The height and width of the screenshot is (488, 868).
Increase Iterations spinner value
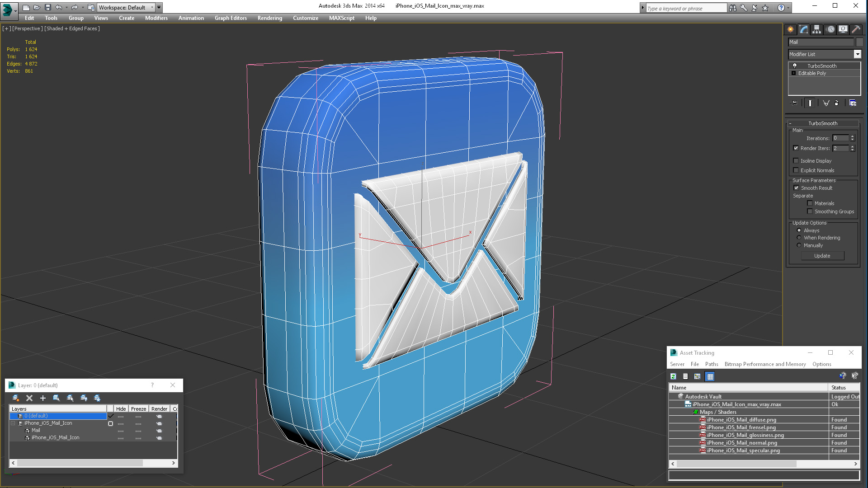point(853,136)
